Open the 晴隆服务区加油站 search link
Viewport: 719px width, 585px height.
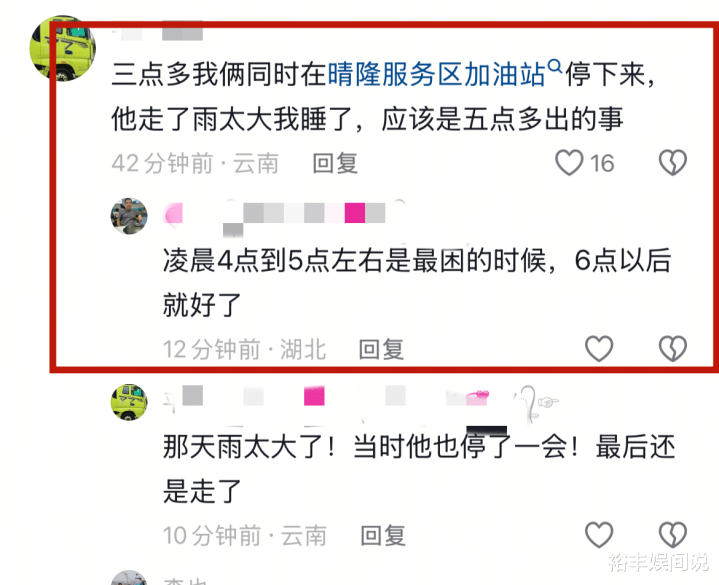point(436,75)
